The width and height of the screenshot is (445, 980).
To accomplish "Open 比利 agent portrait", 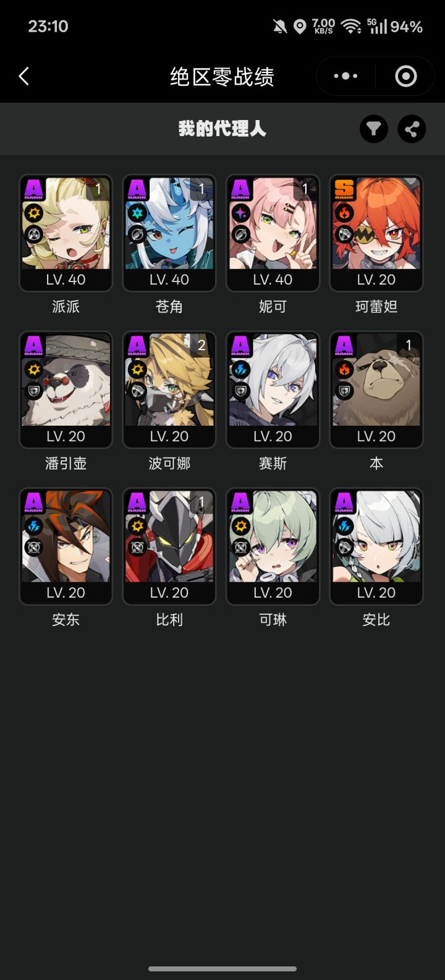I will (169, 546).
